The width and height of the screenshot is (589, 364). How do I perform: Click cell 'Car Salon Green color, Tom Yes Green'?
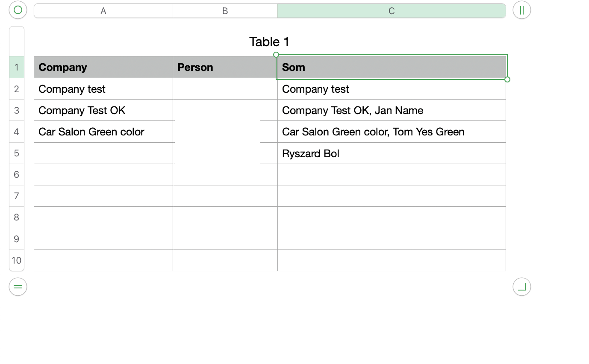pos(392,132)
